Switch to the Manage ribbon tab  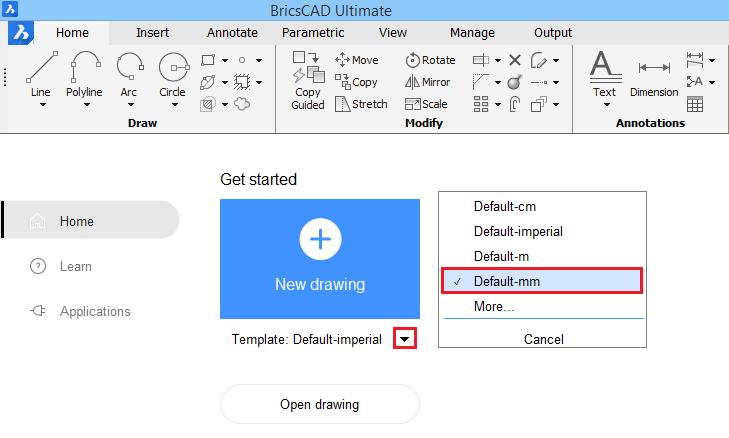click(472, 33)
